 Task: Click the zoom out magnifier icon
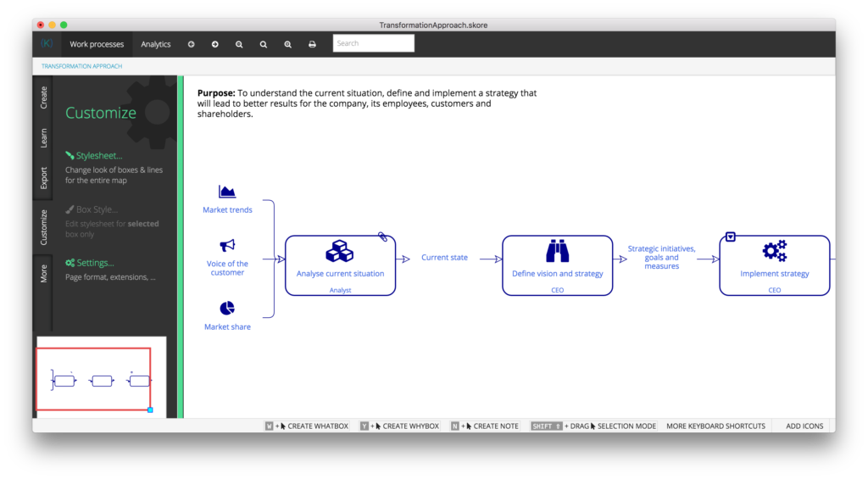pos(239,44)
